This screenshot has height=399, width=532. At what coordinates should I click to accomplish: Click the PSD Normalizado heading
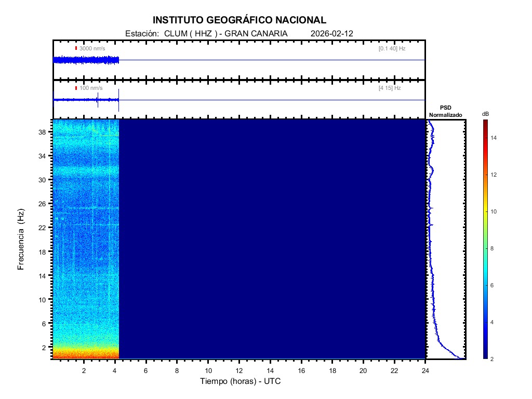tap(445, 111)
